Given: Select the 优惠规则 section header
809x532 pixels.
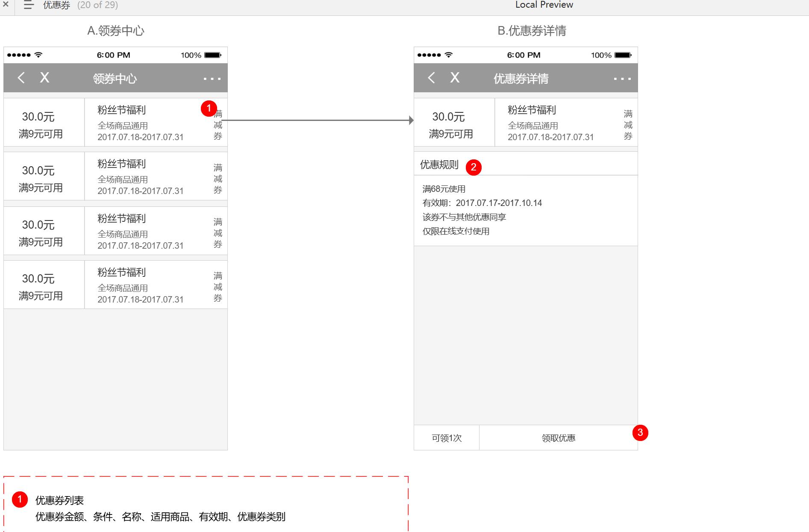Looking at the screenshot, I should [x=439, y=165].
